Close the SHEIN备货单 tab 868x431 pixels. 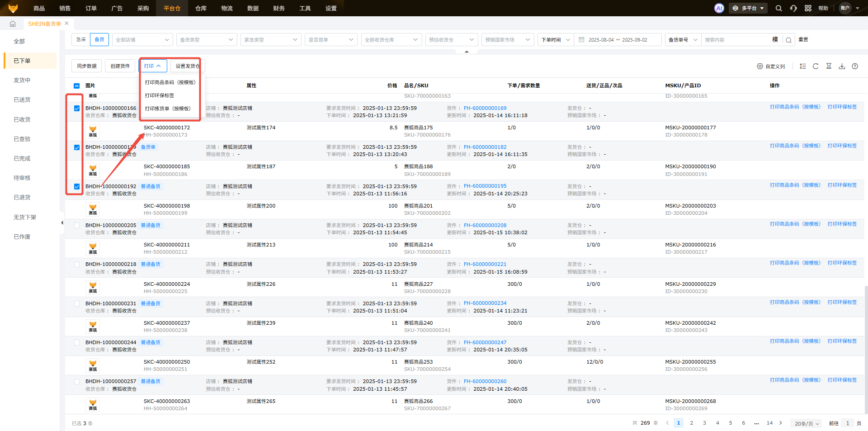[x=67, y=23]
